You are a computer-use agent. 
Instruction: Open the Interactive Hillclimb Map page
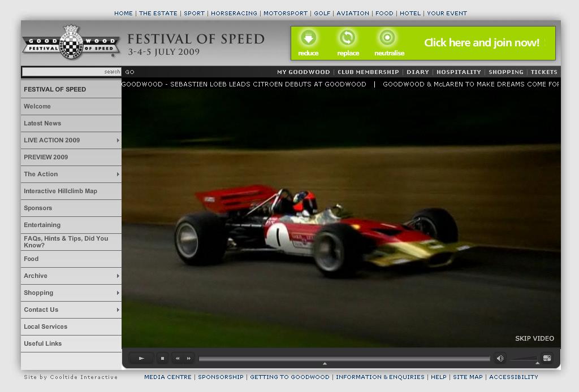point(61,191)
